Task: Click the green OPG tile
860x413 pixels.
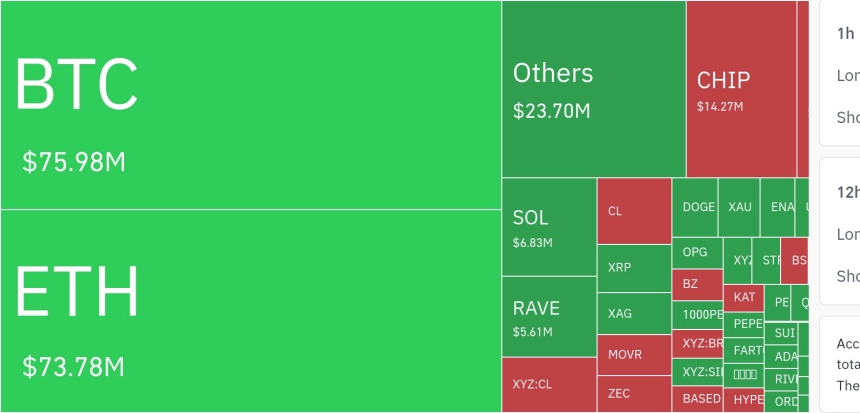Action: pos(697,253)
